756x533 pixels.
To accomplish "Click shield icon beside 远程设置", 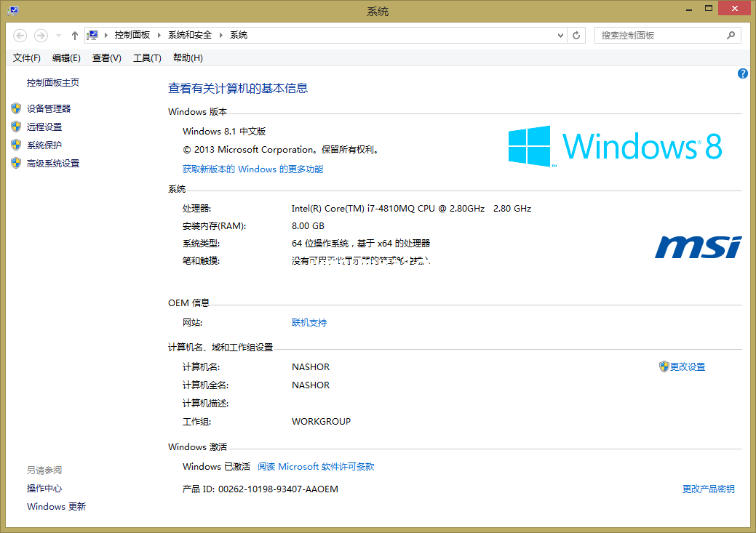I will tap(16, 127).
